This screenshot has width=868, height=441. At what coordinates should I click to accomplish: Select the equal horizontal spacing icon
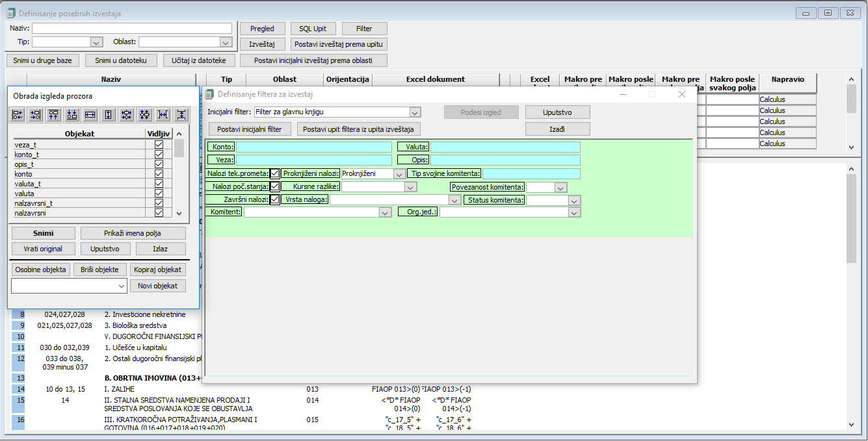(163, 114)
